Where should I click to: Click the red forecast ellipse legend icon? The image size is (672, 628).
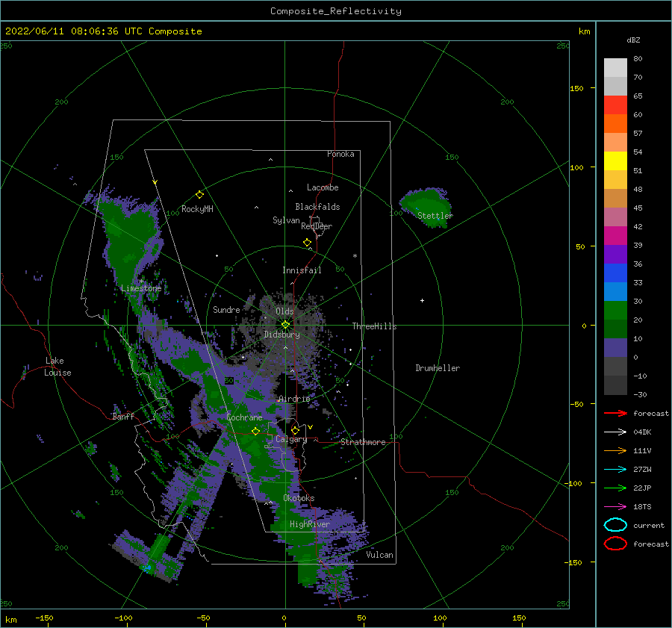pos(615,544)
